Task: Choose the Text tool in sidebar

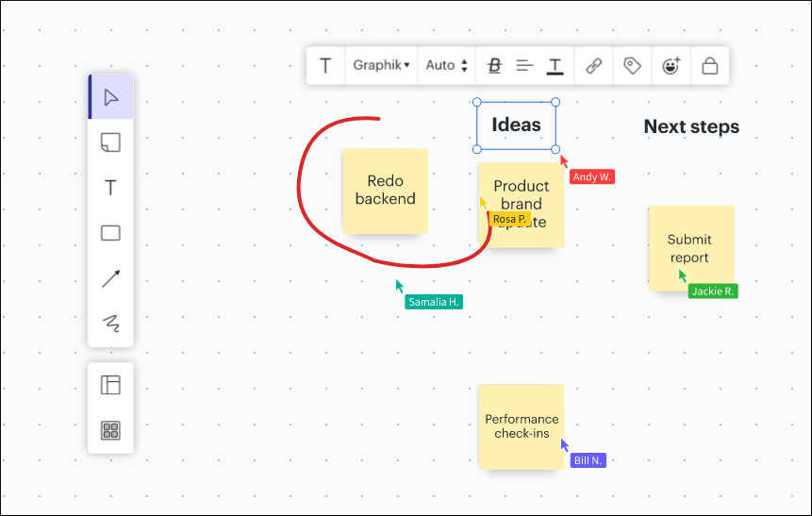Action: [111, 188]
